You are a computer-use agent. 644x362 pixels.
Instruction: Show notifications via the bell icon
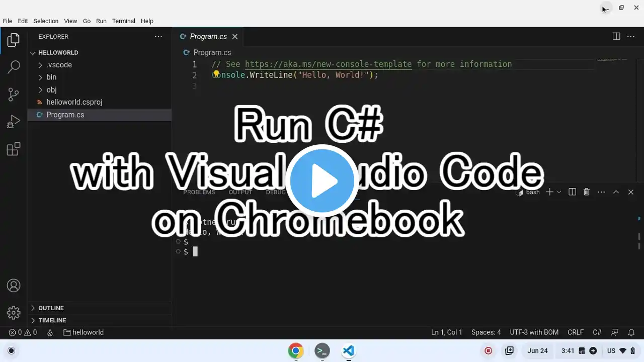(x=631, y=332)
